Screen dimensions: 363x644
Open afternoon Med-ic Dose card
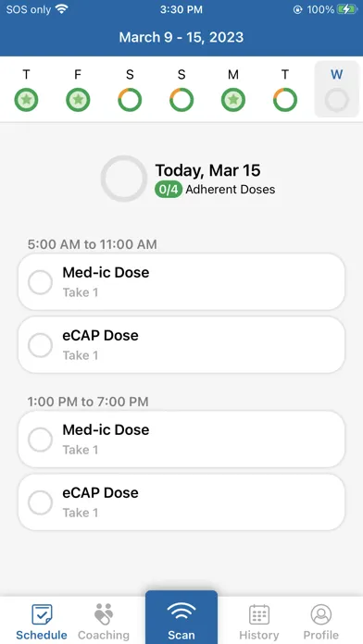point(181,440)
